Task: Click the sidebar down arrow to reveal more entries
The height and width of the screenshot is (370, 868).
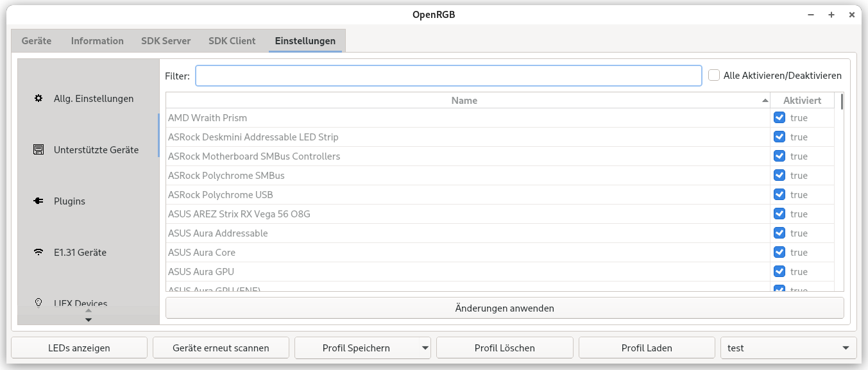Action: 89,319
